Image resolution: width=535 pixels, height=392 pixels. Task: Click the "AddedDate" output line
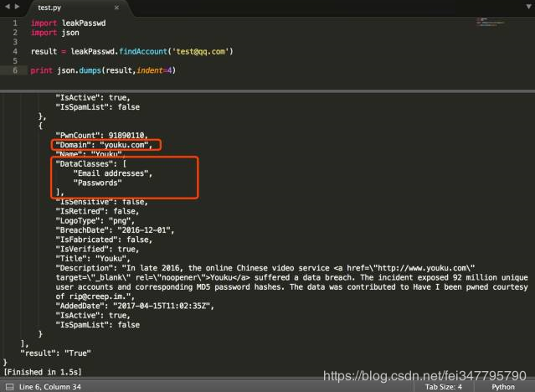click(x=135, y=307)
